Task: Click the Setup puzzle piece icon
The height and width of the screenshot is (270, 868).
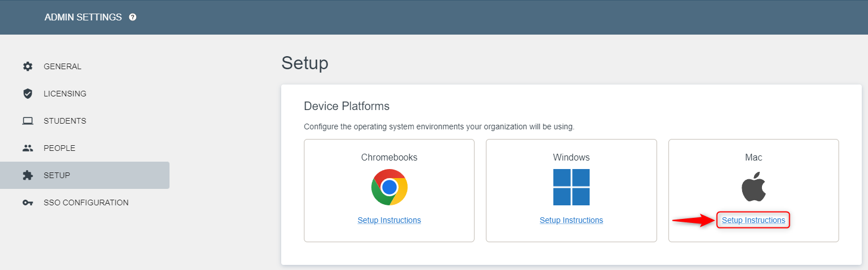Action: pos(28,175)
